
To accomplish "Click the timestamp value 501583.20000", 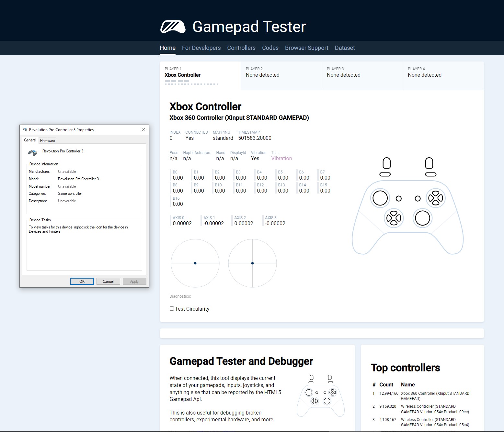I will pyautogui.click(x=255, y=138).
